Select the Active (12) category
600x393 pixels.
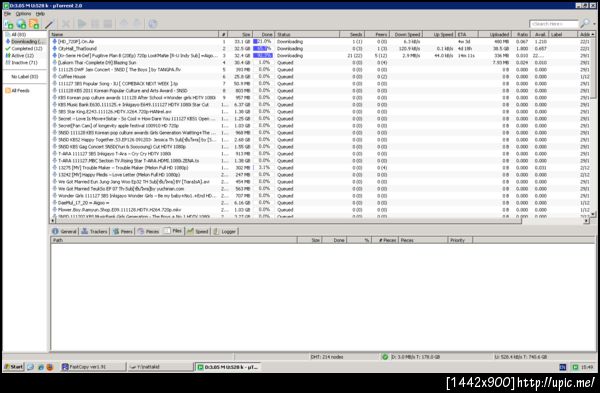[23, 55]
